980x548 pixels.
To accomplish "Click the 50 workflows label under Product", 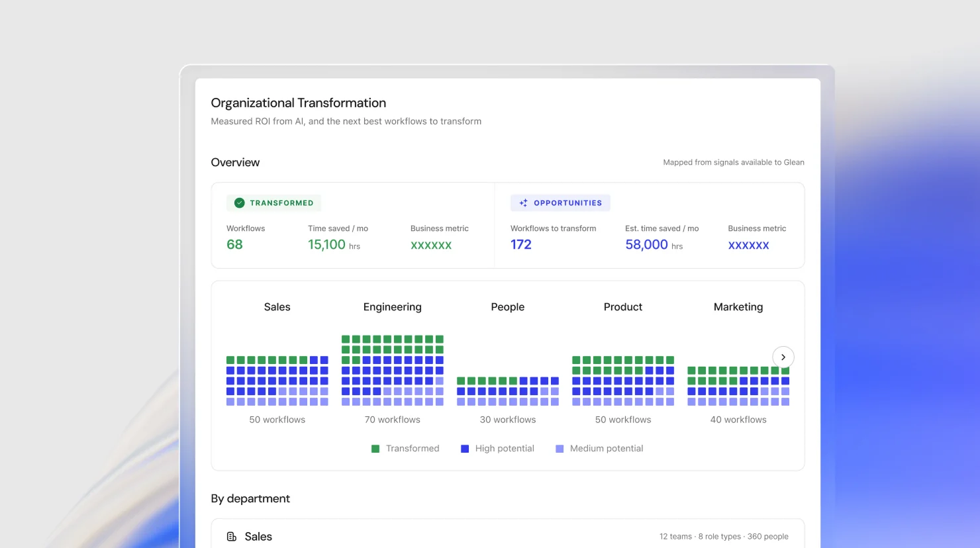I will pos(623,420).
